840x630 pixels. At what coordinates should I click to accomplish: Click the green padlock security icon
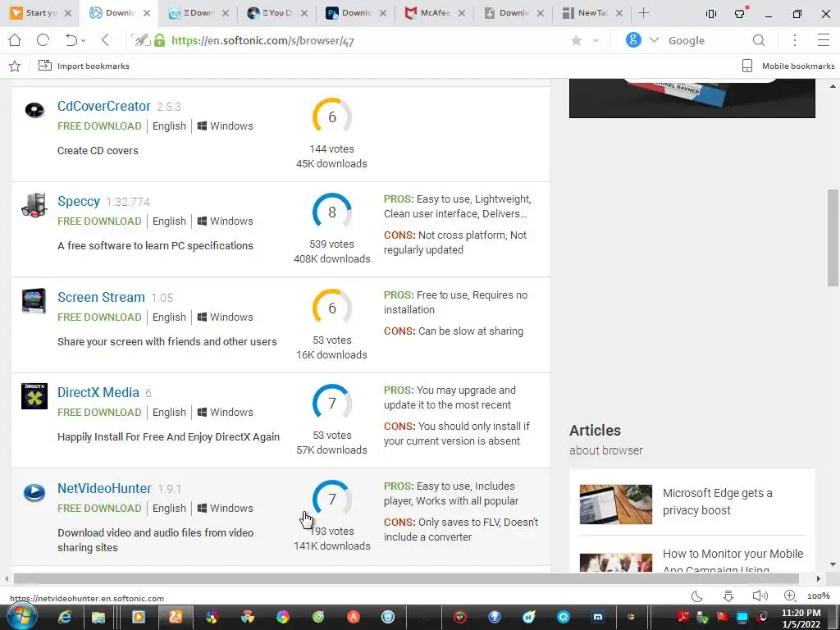(160, 40)
